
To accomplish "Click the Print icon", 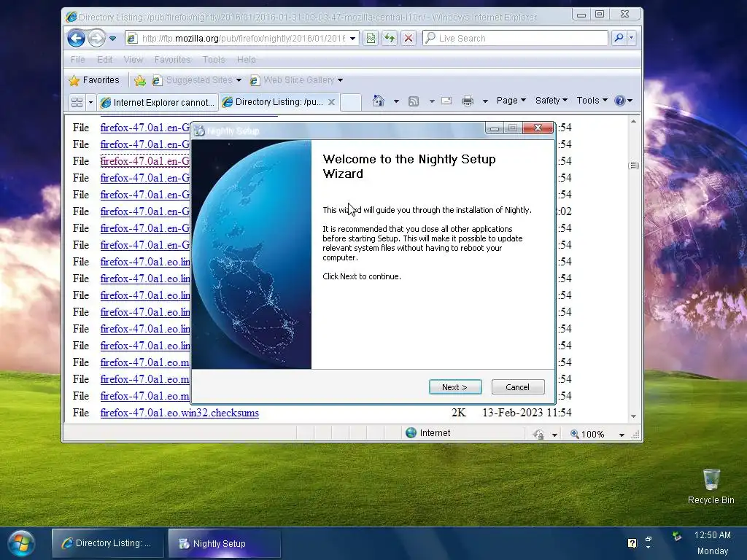I will click(x=468, y=101).
